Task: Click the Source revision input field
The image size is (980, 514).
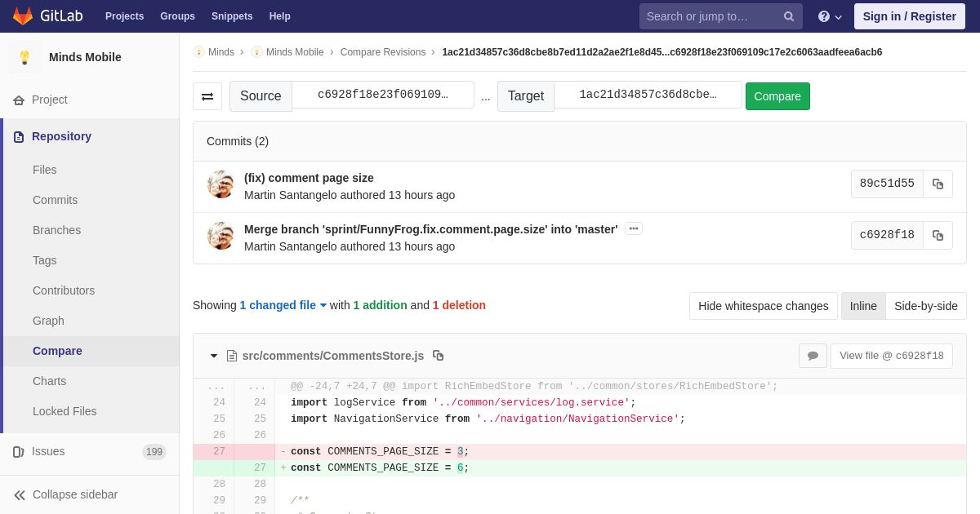Action: click(382, 95)
